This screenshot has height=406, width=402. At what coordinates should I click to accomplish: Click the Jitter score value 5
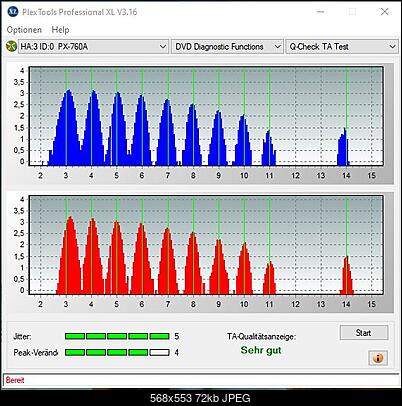[x=177, y=336]
